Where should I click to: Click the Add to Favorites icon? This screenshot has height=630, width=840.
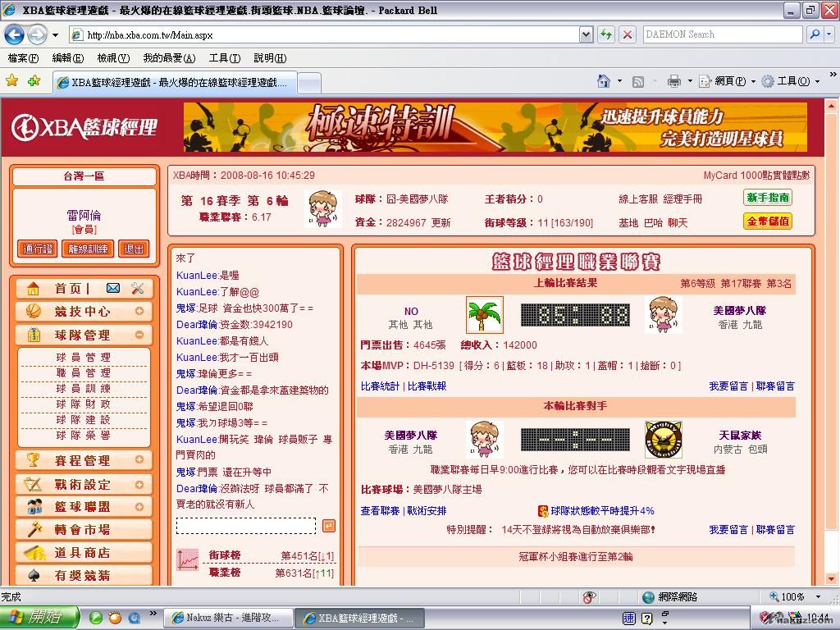point(34,81)
